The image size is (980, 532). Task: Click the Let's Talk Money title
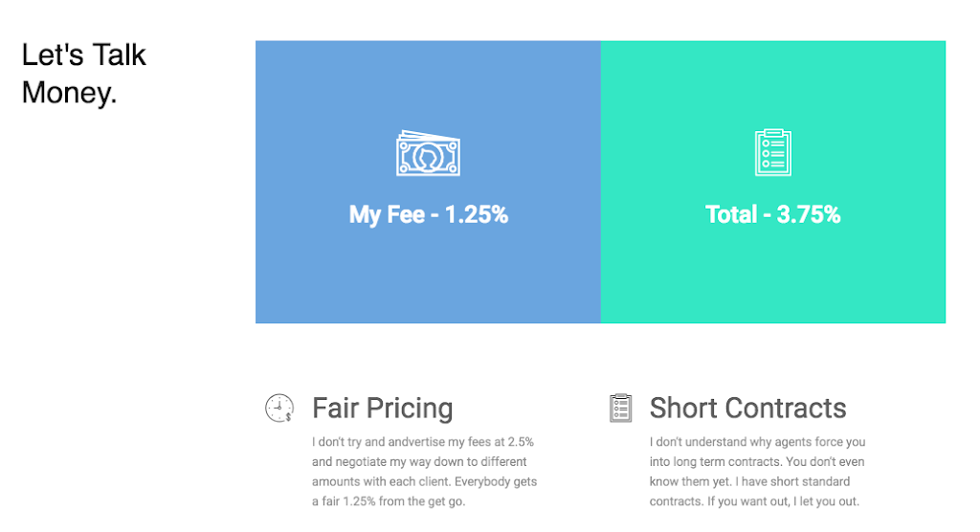coord(84,74)
